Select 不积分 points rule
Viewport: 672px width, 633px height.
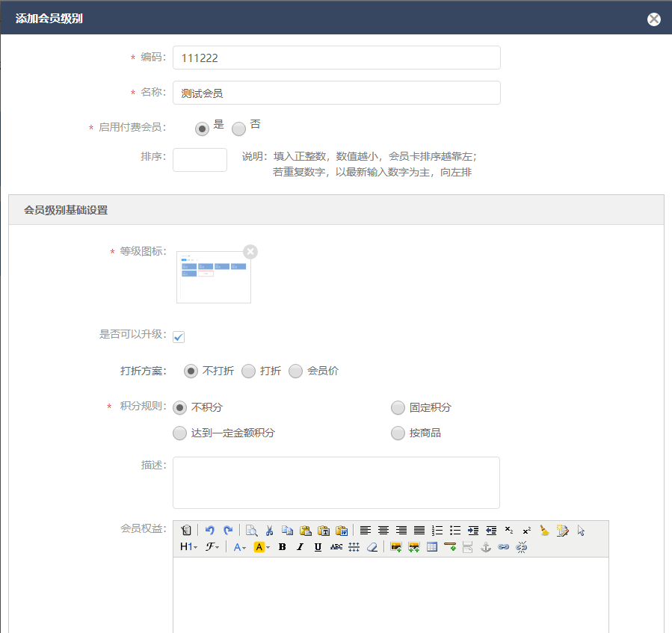[x=179, y=407]
